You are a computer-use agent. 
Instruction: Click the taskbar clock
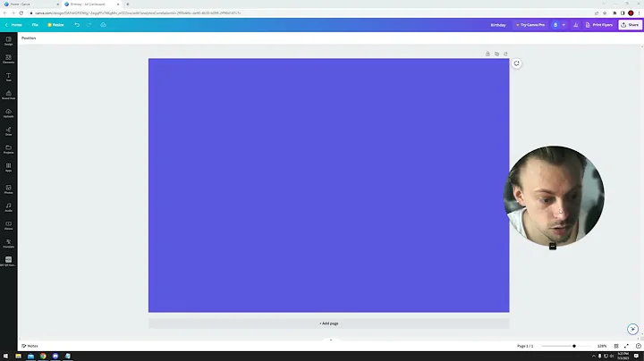[623, 356]
